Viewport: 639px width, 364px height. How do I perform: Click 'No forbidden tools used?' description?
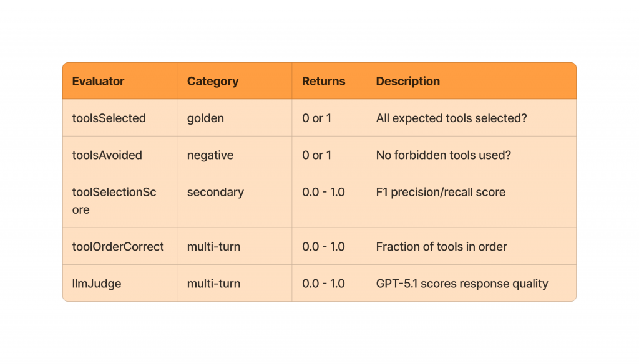coord(443,155)
